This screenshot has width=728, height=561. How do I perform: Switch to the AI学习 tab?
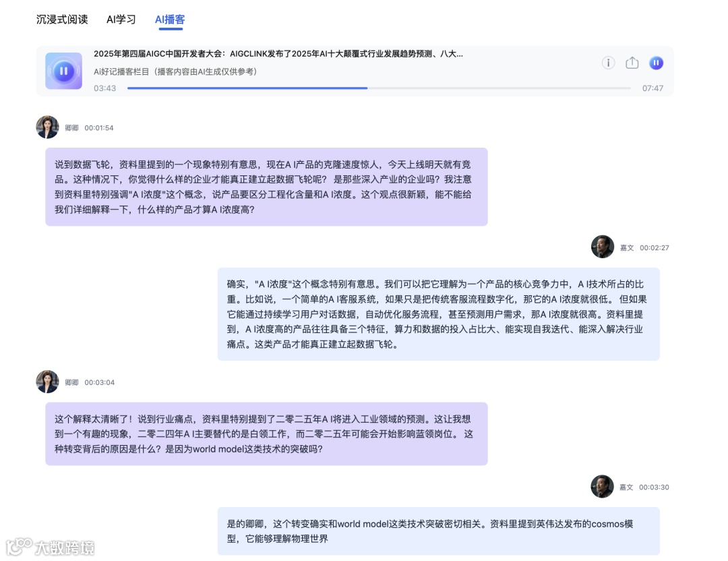tap(121, 20)
